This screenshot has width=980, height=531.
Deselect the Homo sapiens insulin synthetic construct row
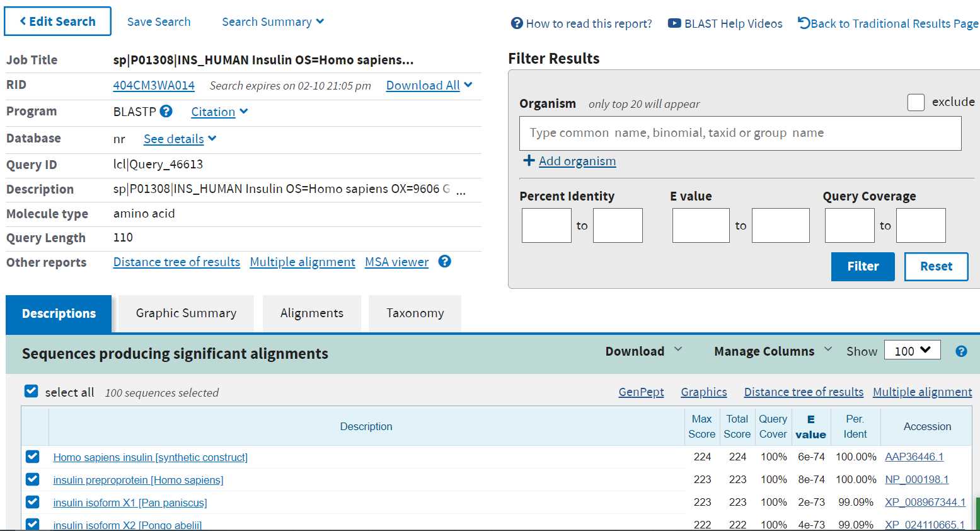(x=33, y=457)
